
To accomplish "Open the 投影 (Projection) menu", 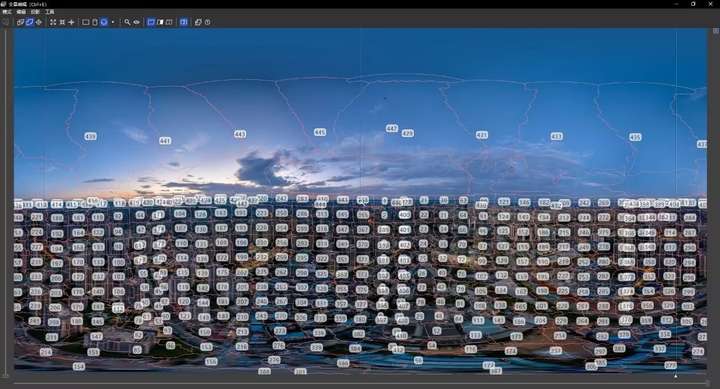I will [35, 11].
